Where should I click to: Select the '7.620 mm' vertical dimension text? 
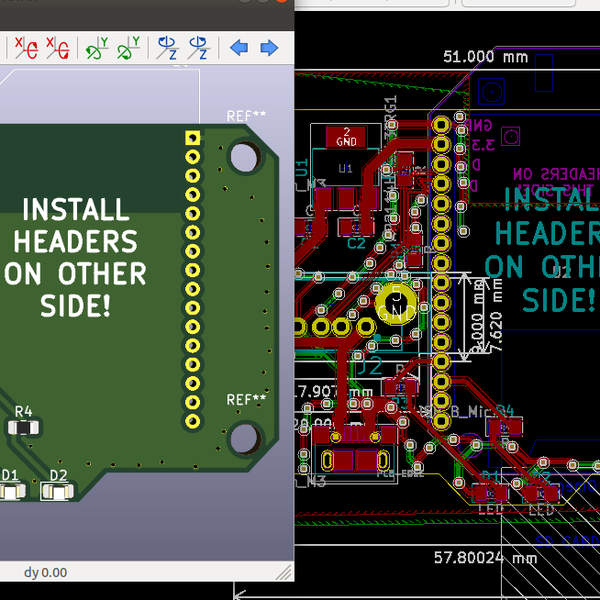click(496, 317)
